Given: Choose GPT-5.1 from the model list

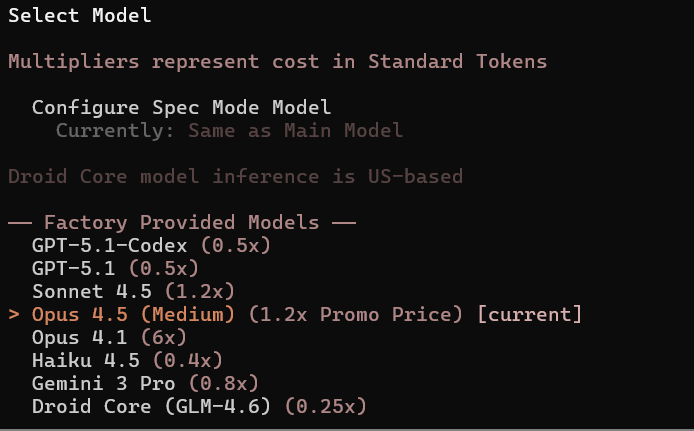Looking at the screenshot, I should click(78, 268).
